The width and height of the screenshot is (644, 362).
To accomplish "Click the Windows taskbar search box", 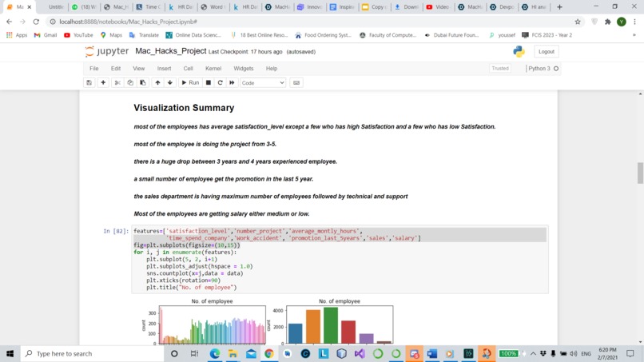I will 93,353.
